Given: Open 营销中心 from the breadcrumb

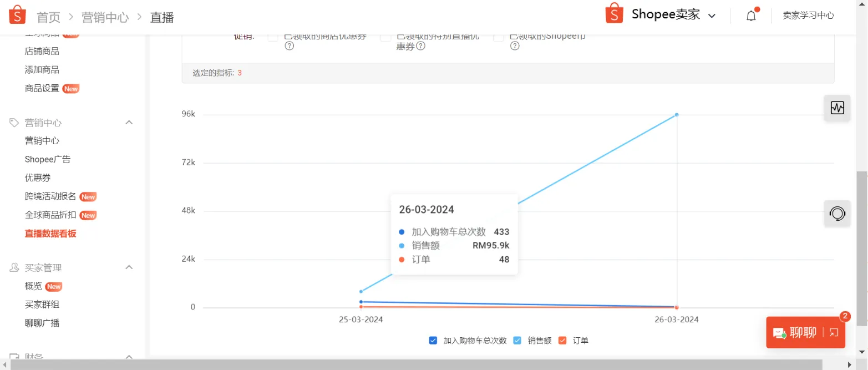Looking at the screenshot, I should pos(105,17).
